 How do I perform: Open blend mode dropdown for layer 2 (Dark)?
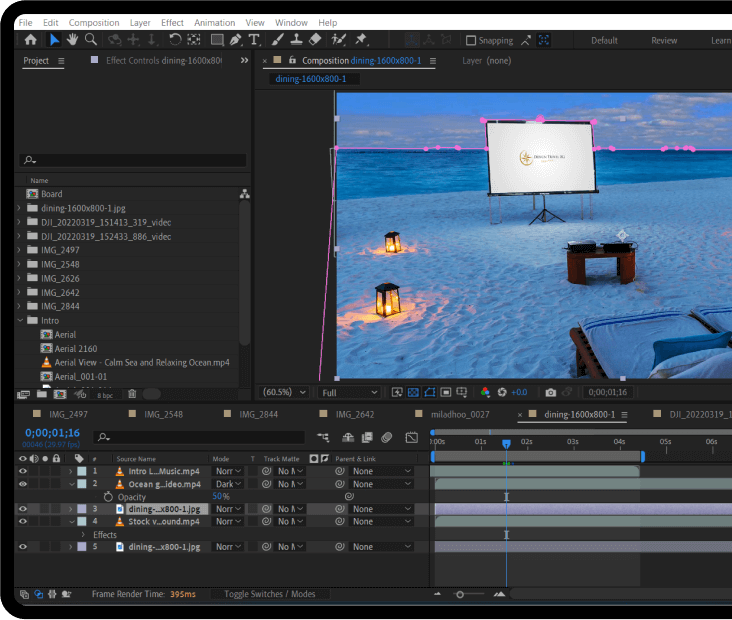coord(228,484)
